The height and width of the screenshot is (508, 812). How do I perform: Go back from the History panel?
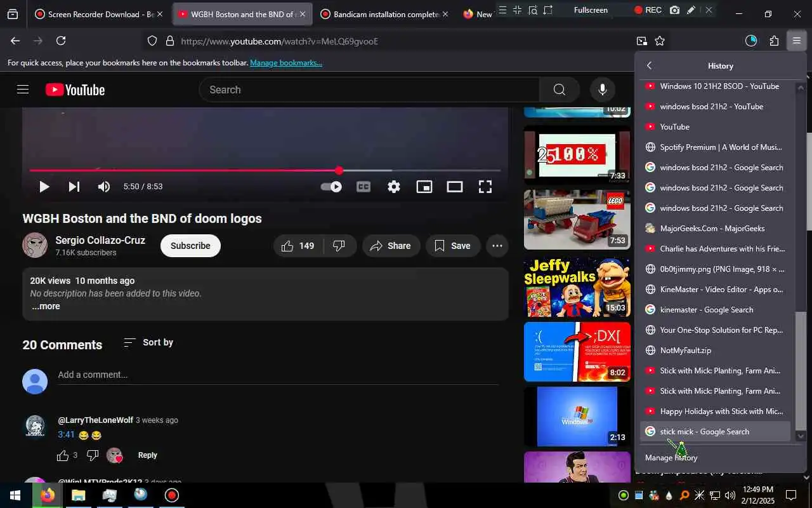click(x=649, y=65)
